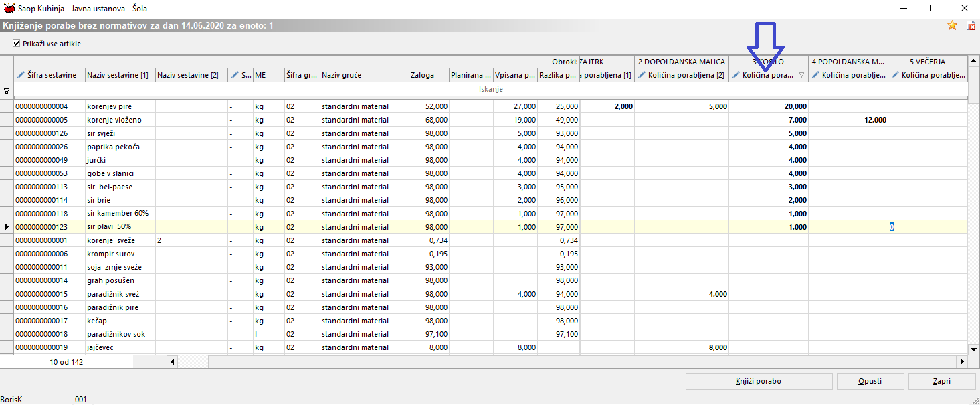Select the 4 POPOLDANSKA M... meal band header

[848, 62]
